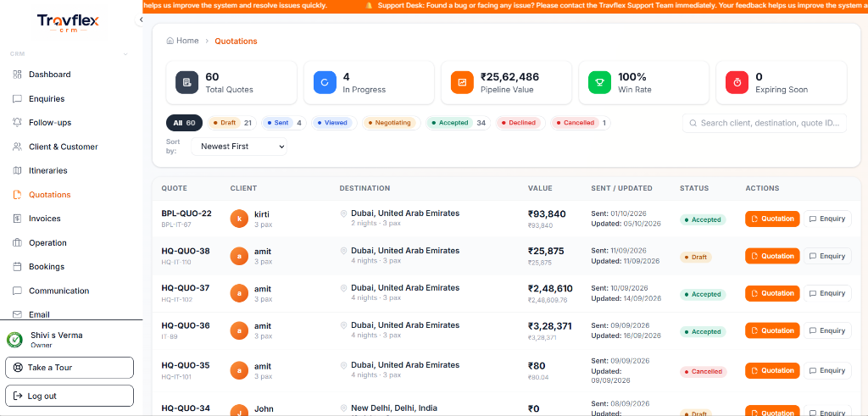This screenshot has width=868, height=416.
Task: Open Follow-ups section
Action: coord(50,123)
